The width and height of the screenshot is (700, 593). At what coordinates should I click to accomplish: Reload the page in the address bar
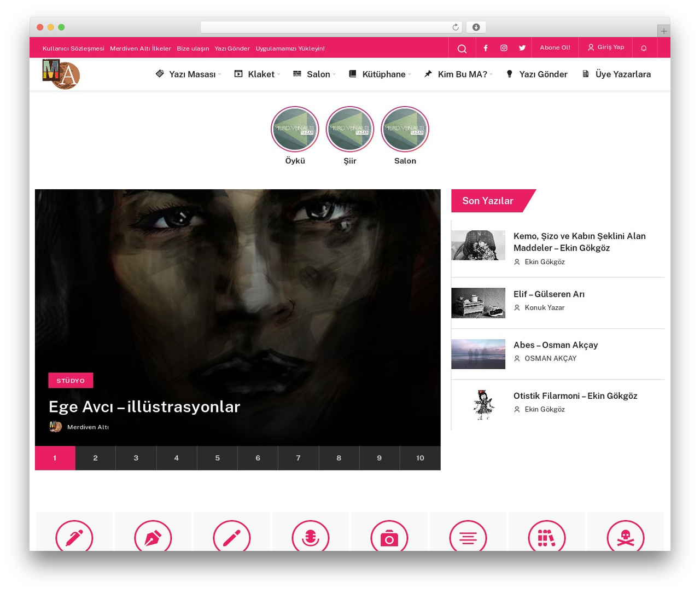tap(456, 27)
